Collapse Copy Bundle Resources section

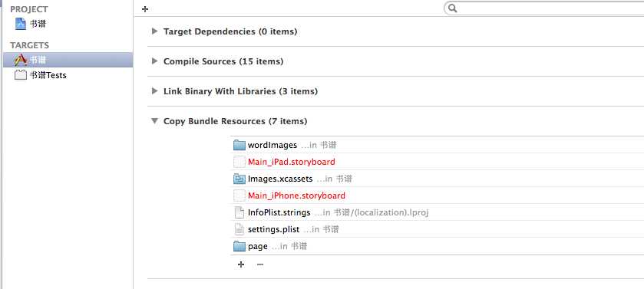click(x=154, y=121)
